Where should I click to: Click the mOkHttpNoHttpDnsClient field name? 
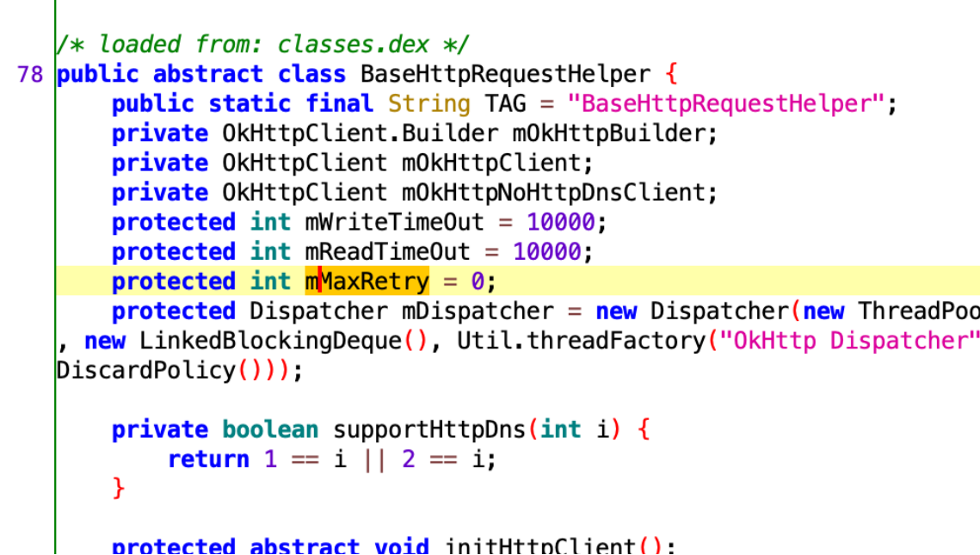coord(554,193)
